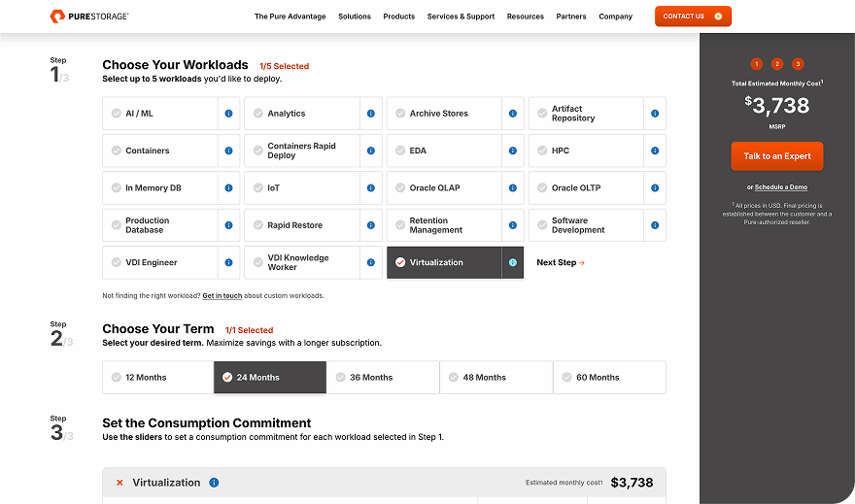
Task: Click the Pure Storage logo
Action: 88,17
